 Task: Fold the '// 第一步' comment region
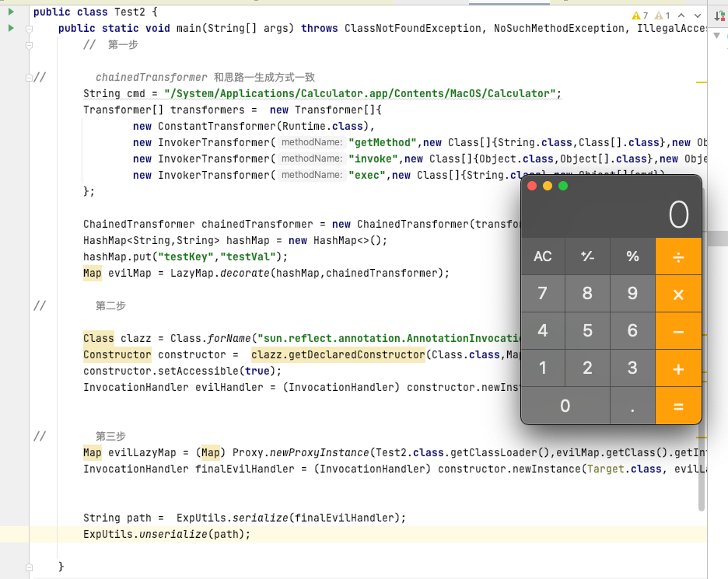pos(30,45)
